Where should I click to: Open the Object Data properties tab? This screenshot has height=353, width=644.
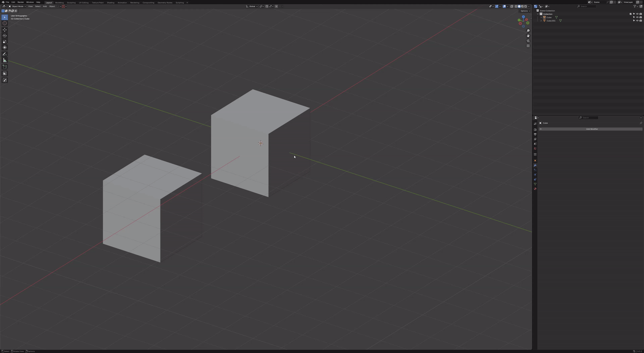tap(535, 184)
